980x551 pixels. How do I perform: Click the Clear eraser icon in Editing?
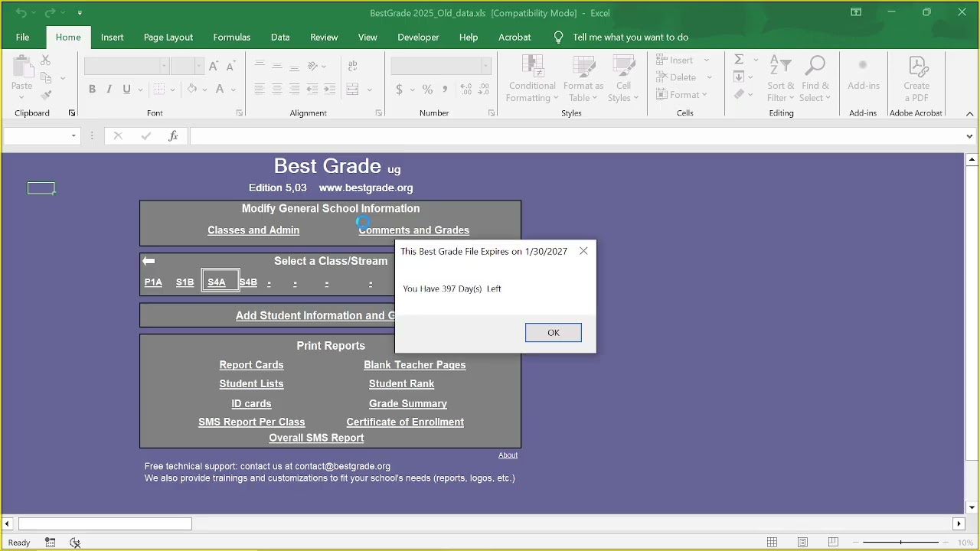(739, 95)
